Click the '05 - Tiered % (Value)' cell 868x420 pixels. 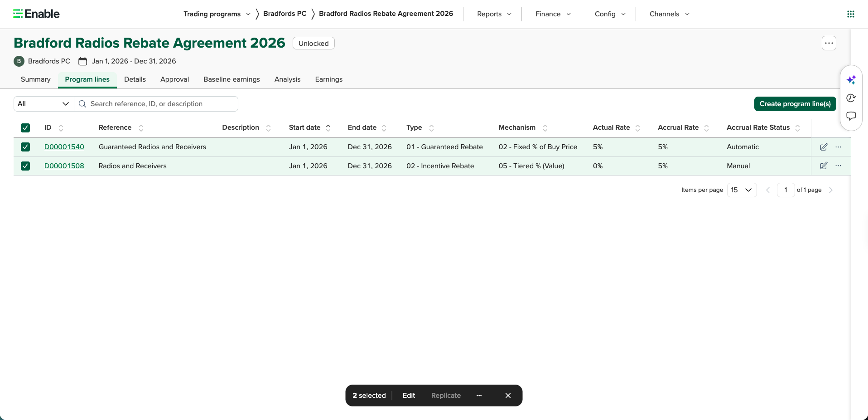531,166
